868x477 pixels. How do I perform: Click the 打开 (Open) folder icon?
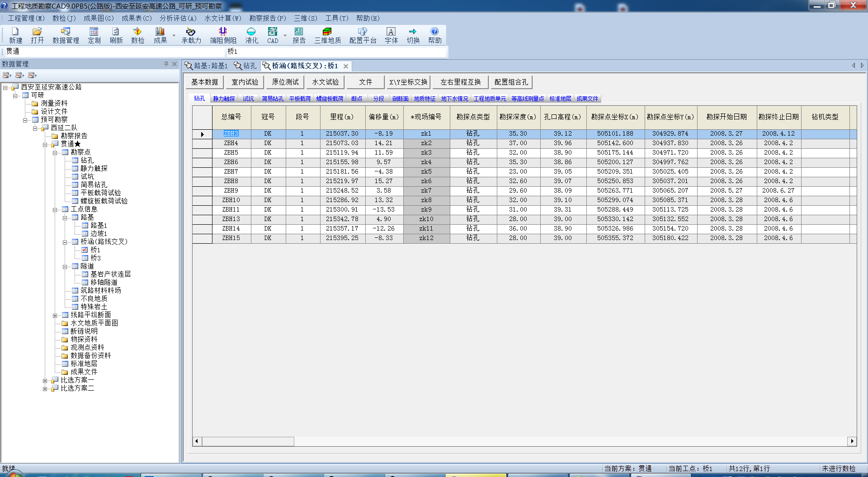coord(37,35)
